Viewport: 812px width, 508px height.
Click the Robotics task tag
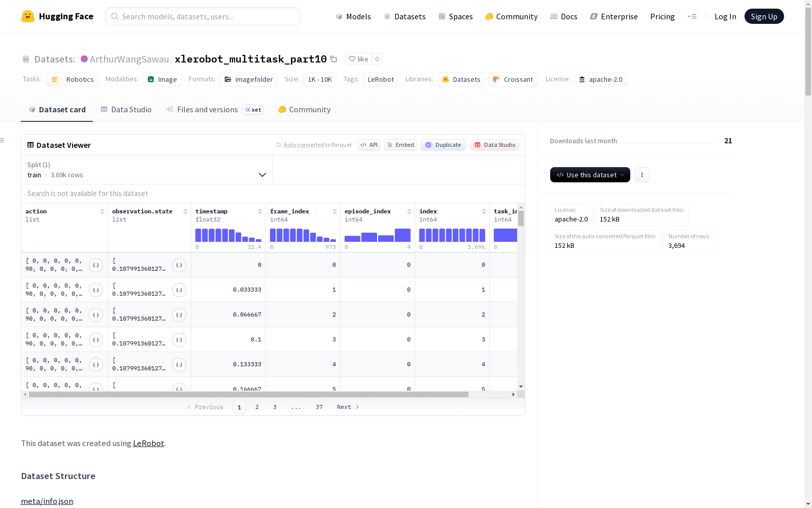pyautogui.click(x=72, y=79)
